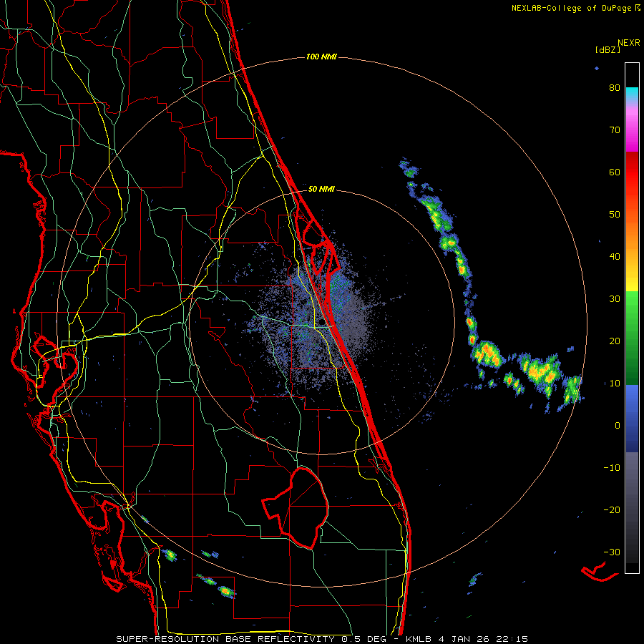Click the 100 NMI range ring label
644x644 pixels.
[x=321, y=57]
